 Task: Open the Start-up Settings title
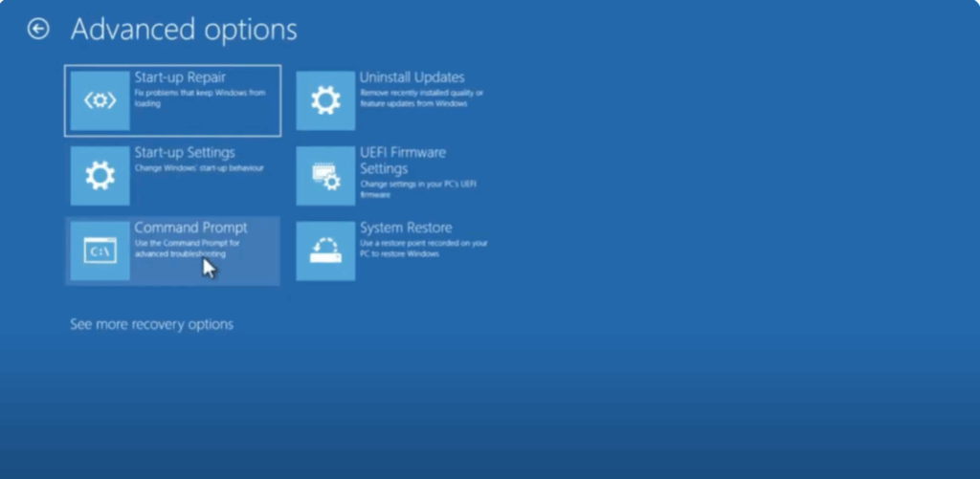pyautogui.click(x=184, y=152)
